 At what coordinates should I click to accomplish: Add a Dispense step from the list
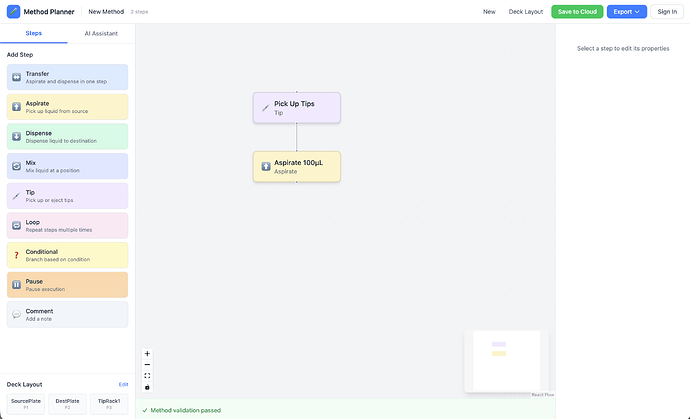67,137
